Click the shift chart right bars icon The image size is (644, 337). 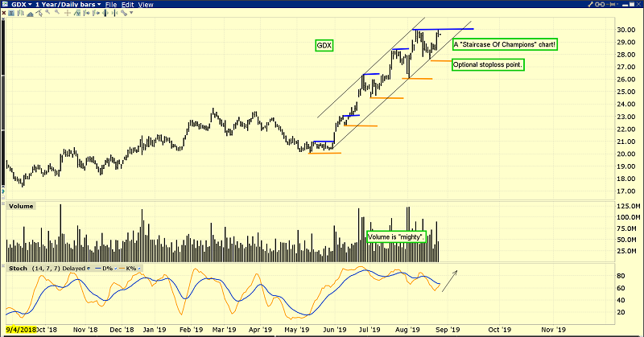pyautogui.click(x=96, y=13)
